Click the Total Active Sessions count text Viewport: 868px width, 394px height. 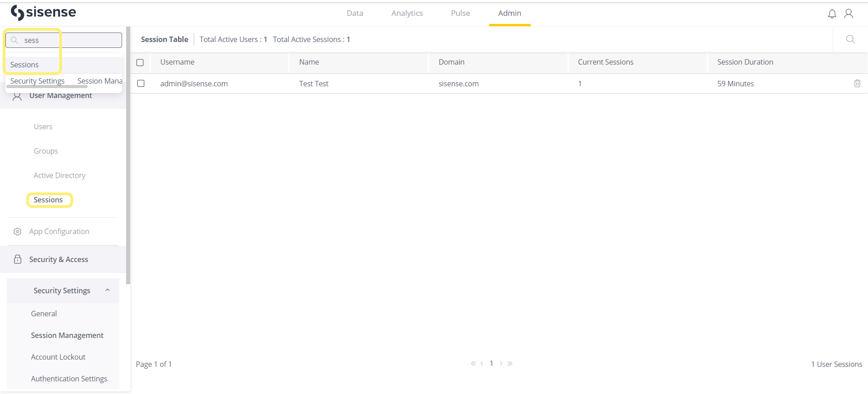point(311,40)
